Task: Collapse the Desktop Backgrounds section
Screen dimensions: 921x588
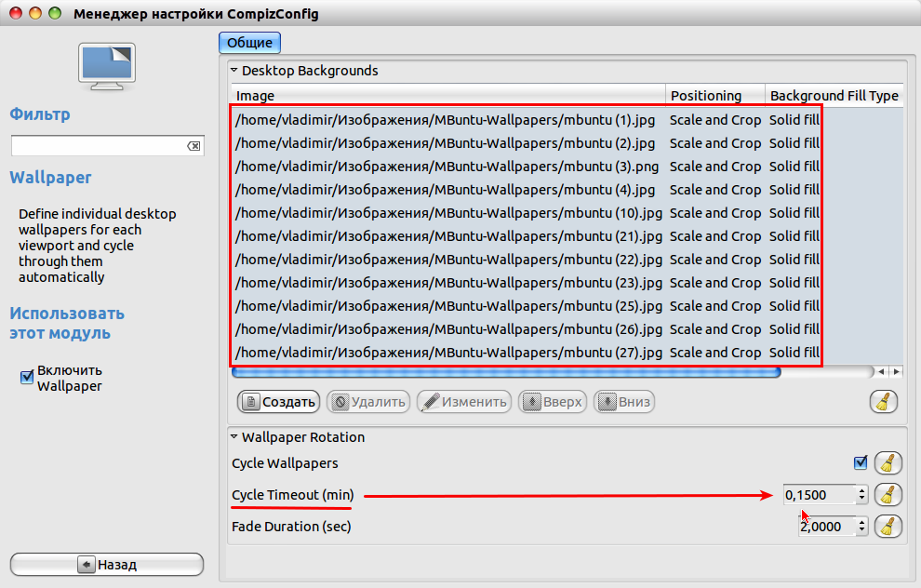Action: click(x=234, y=71)
